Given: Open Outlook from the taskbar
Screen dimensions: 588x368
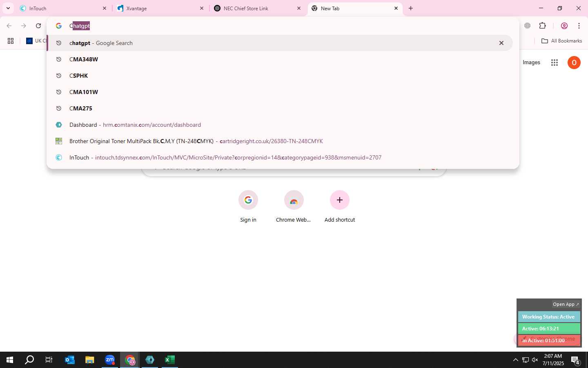Looking at the screenshot, I should click(x=70, y=360).
